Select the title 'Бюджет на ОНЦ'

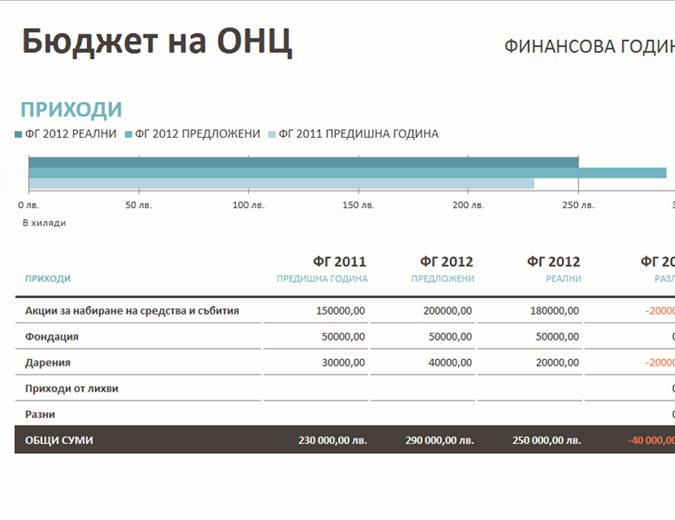coord(157,42)
